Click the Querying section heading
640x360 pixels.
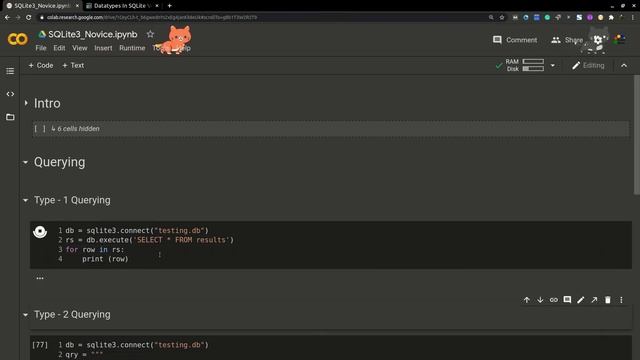(x=60, y=162)
